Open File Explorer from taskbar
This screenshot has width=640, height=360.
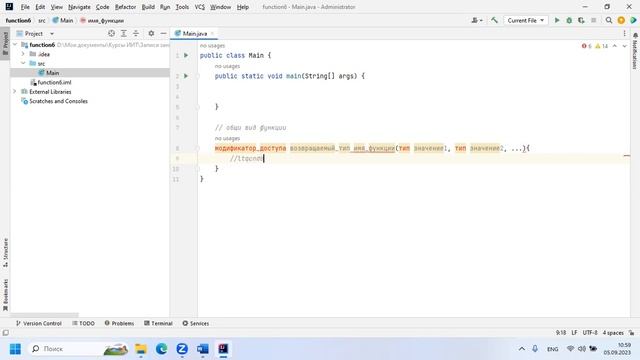pos(141,349)
